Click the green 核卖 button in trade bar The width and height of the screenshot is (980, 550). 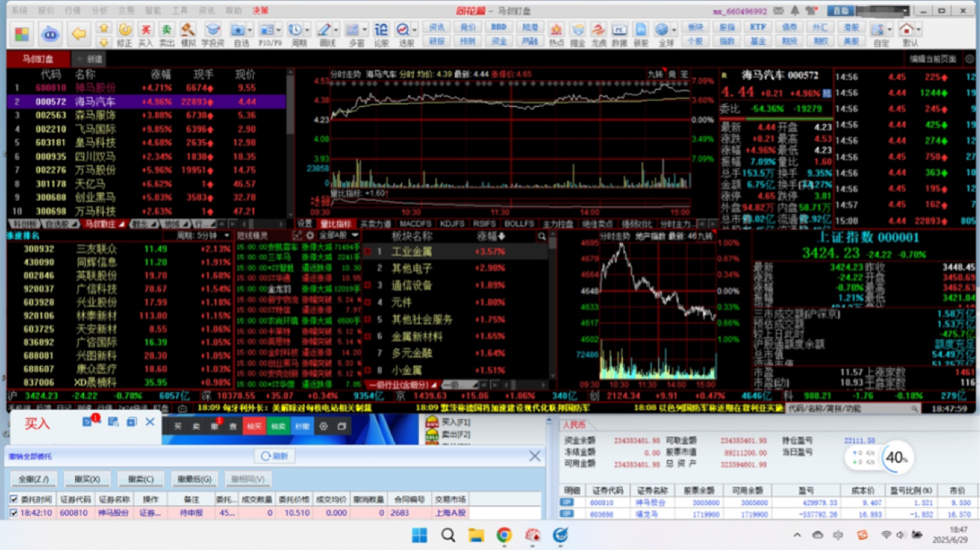pyautogui.click(x=278, y=426)
